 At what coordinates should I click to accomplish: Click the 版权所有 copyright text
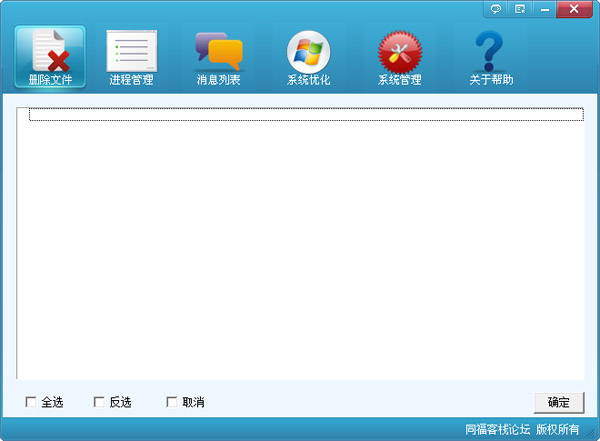click(558, 430)
